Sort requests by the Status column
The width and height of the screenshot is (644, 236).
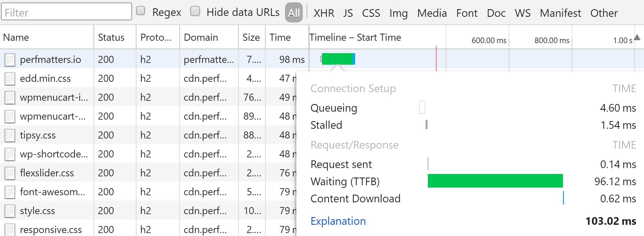point(111,37)
